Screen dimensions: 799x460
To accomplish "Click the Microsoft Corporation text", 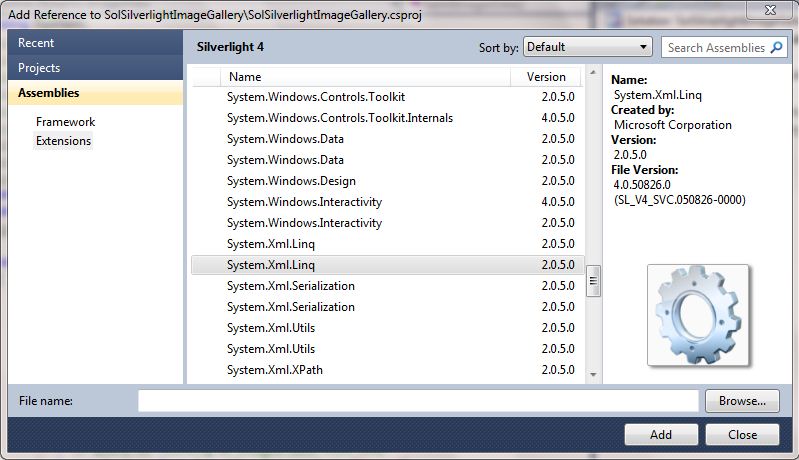I will coord(673,125).
